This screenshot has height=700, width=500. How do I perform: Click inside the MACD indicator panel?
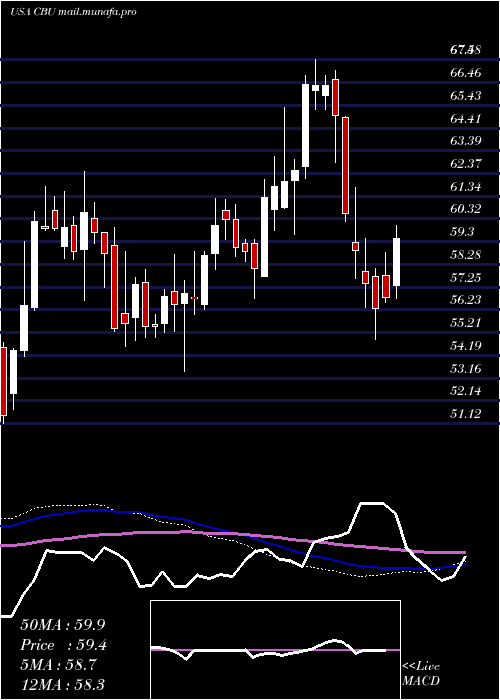[x=275, y=650]
